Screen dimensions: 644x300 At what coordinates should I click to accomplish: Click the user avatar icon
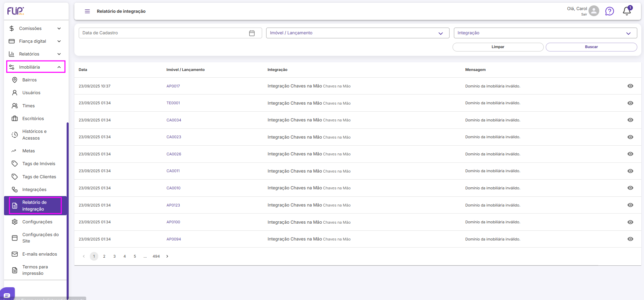point(594,11)
